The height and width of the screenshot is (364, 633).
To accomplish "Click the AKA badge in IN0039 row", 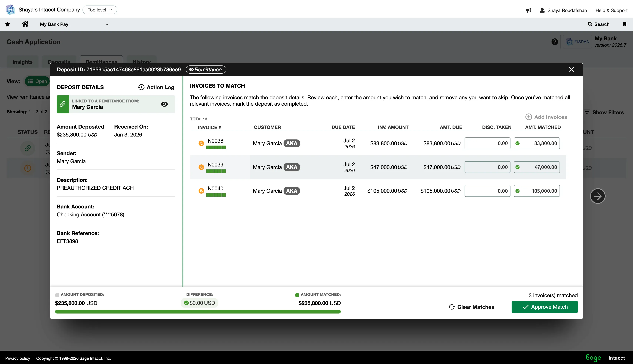I will [x=292, y=167].
